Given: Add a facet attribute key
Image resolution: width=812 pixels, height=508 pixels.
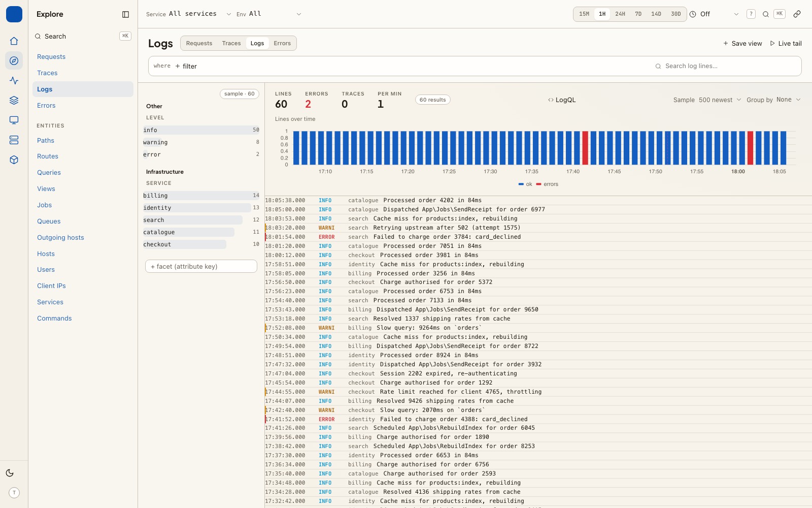Looking at the screenshot, I should tap(201, 266).
